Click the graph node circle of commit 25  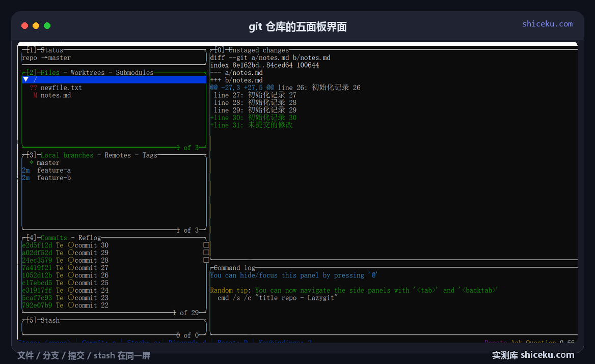tap(71, 283)
